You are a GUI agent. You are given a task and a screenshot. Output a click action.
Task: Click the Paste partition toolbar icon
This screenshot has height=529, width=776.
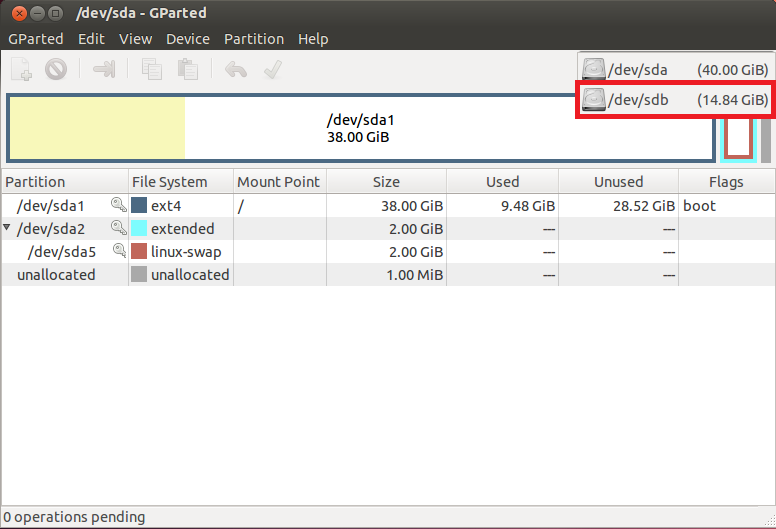click(188, 69)
